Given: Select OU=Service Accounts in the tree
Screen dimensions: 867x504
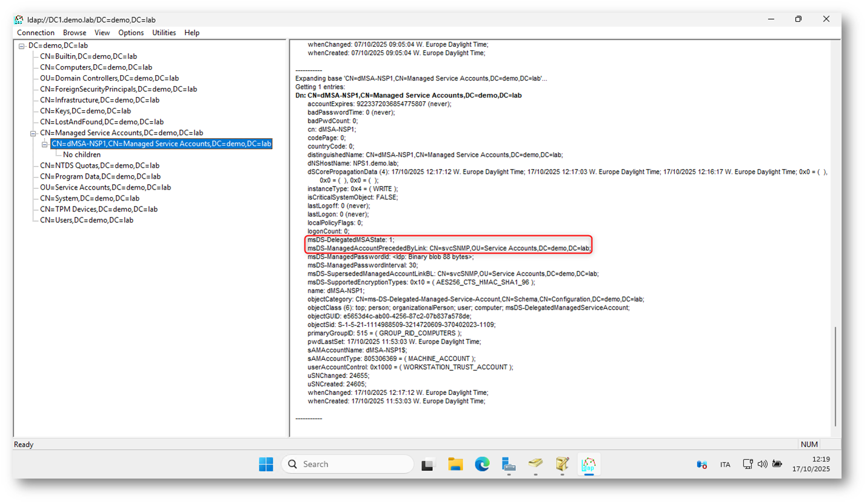Looking at the screenshot, I should (x=105, y=188).
